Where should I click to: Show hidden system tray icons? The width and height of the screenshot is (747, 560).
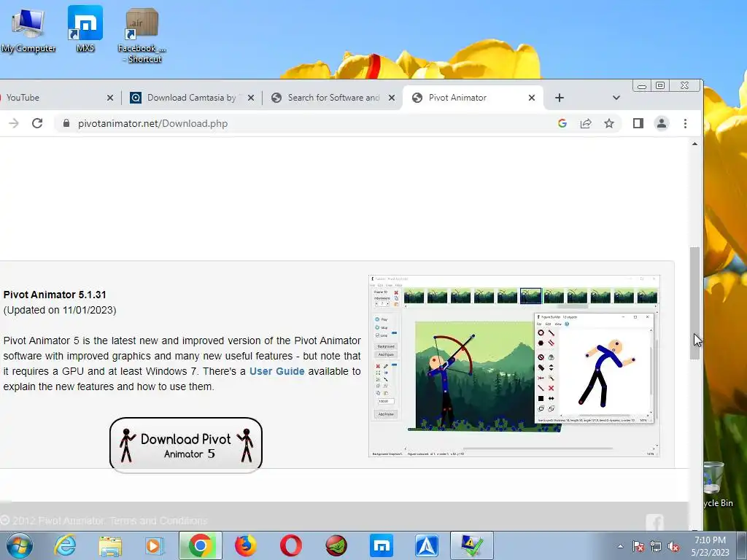click(x=620, y=546)
